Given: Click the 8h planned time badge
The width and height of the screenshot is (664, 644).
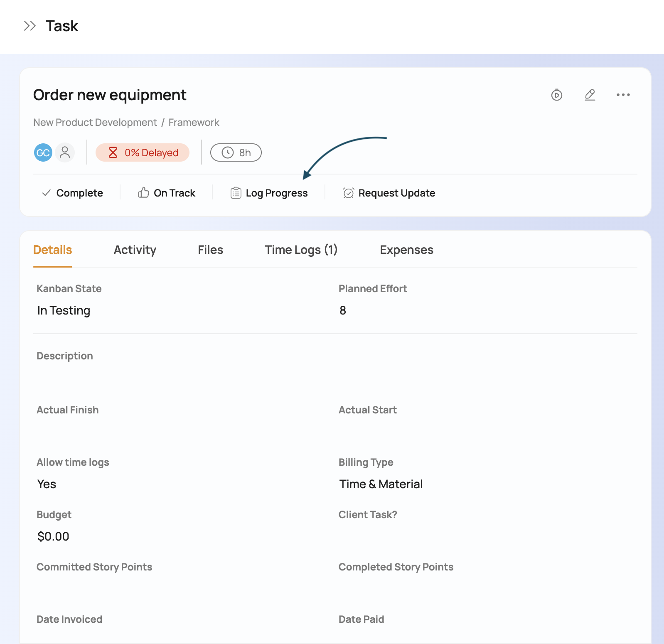Looking at the screenshot, I should (236, 152).
